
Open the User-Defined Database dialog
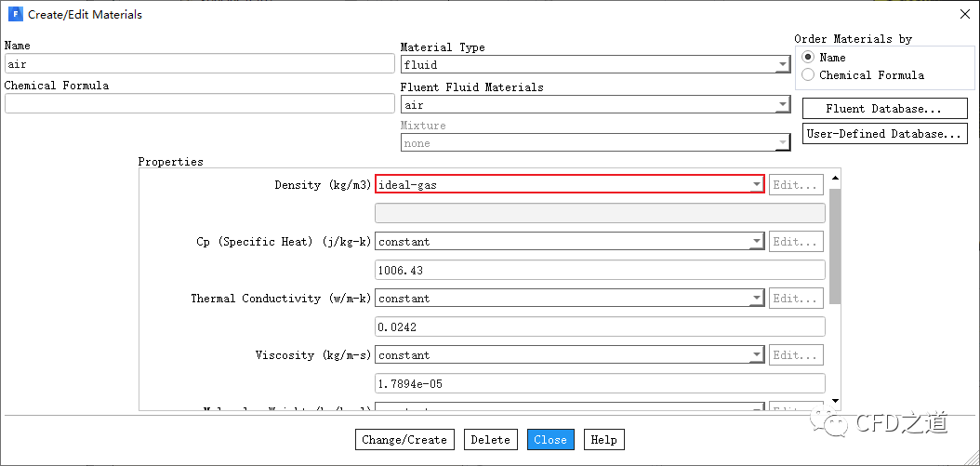pyautogui.click(x=884, y=134)
